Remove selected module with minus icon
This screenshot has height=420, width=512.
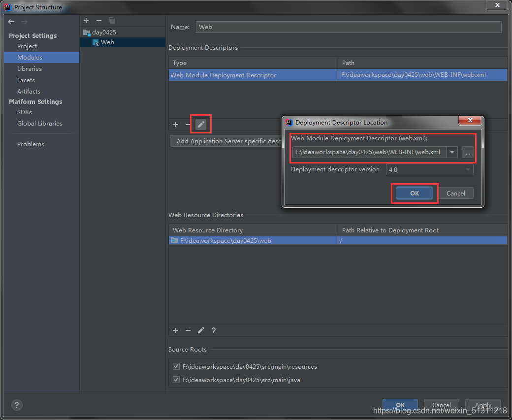[x=99, y=21]
